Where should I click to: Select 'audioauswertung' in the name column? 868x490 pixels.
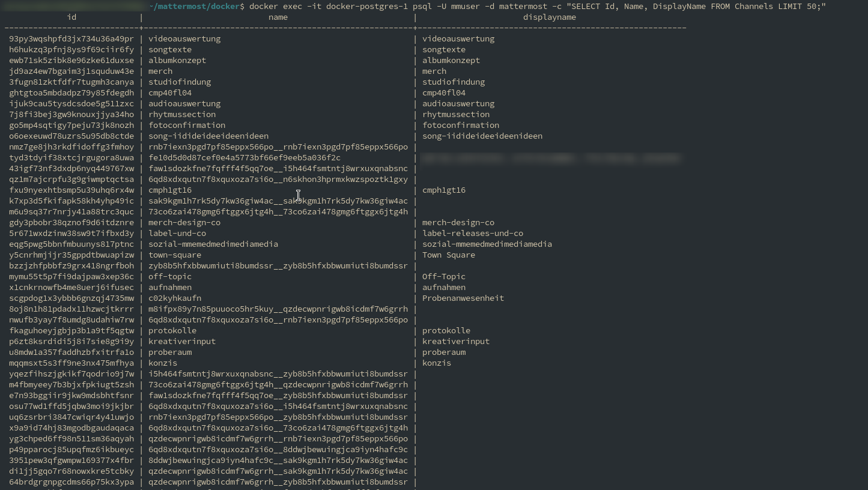(184, 103)
